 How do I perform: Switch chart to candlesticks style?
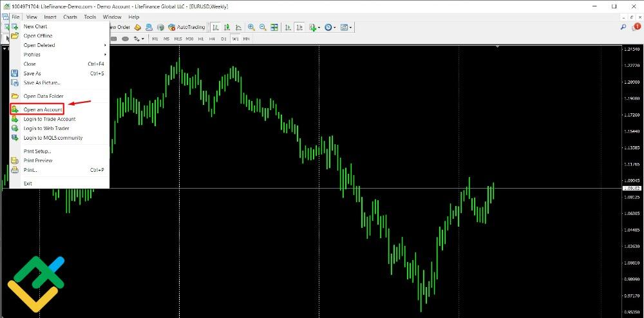pyautogui.click(x=227, y=27)
